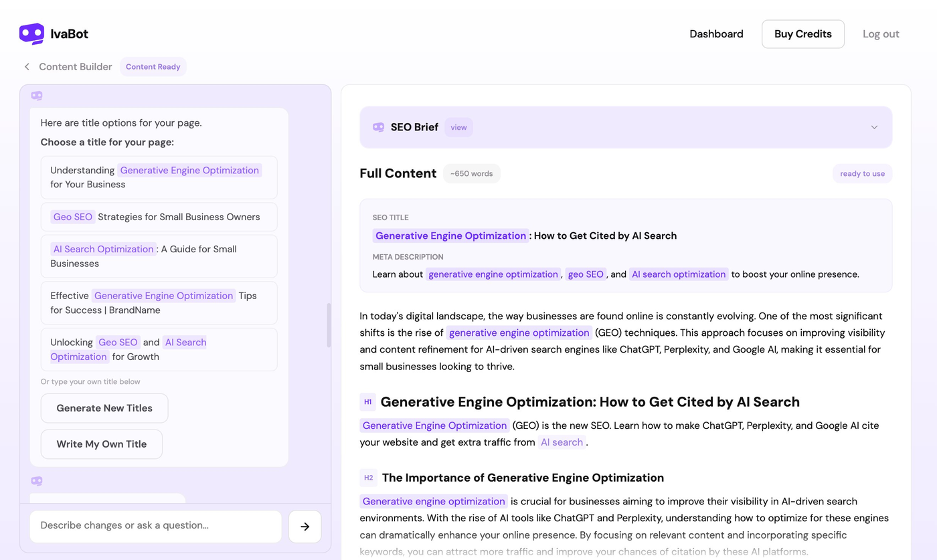Click 'Here are title options for your page.' text

click(x=121, y=123)
